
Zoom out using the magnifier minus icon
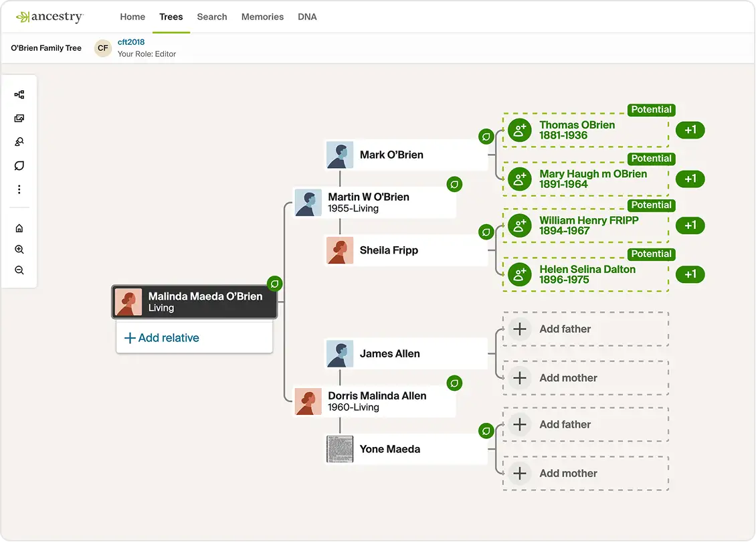19,270
